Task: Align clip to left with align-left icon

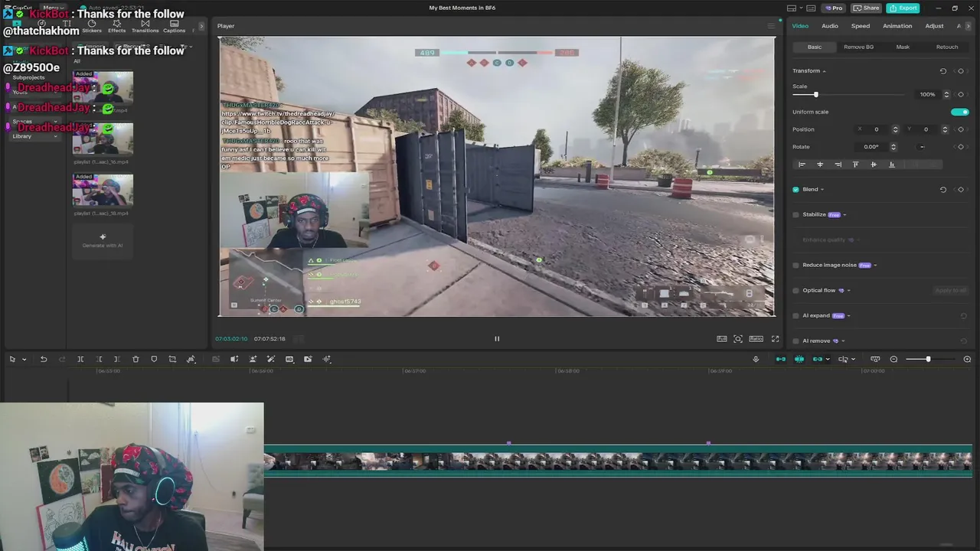Action: [802, 165]
